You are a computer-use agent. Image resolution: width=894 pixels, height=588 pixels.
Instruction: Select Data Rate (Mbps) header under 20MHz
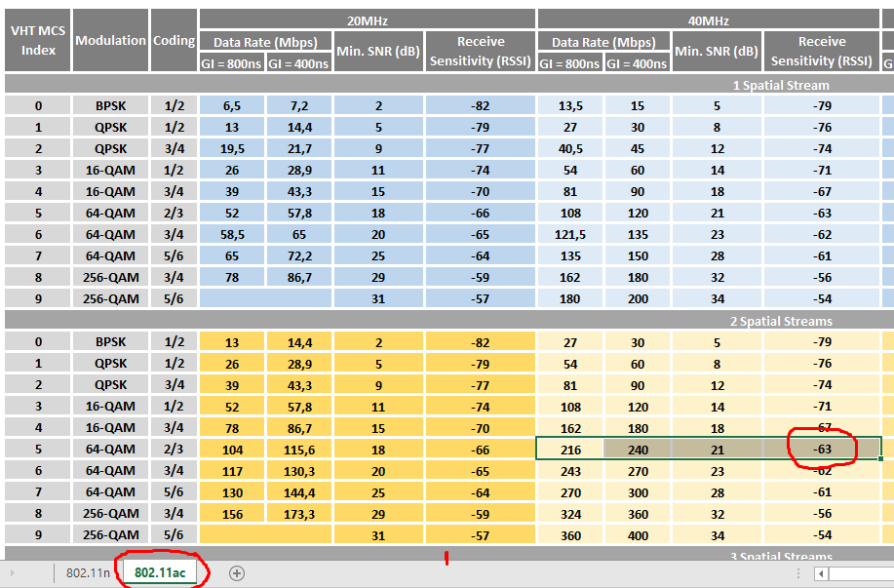(265, 42)
